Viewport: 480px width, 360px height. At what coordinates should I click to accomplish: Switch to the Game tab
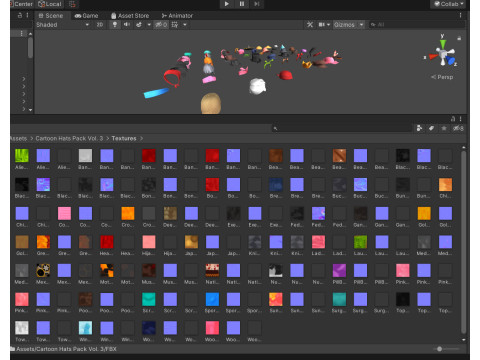[86, 16]
